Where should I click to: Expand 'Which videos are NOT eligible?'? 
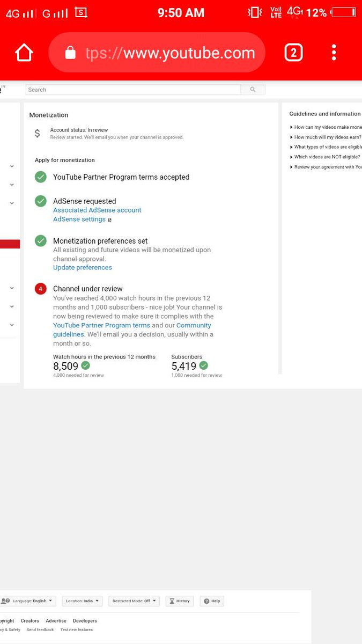[325, 157]
